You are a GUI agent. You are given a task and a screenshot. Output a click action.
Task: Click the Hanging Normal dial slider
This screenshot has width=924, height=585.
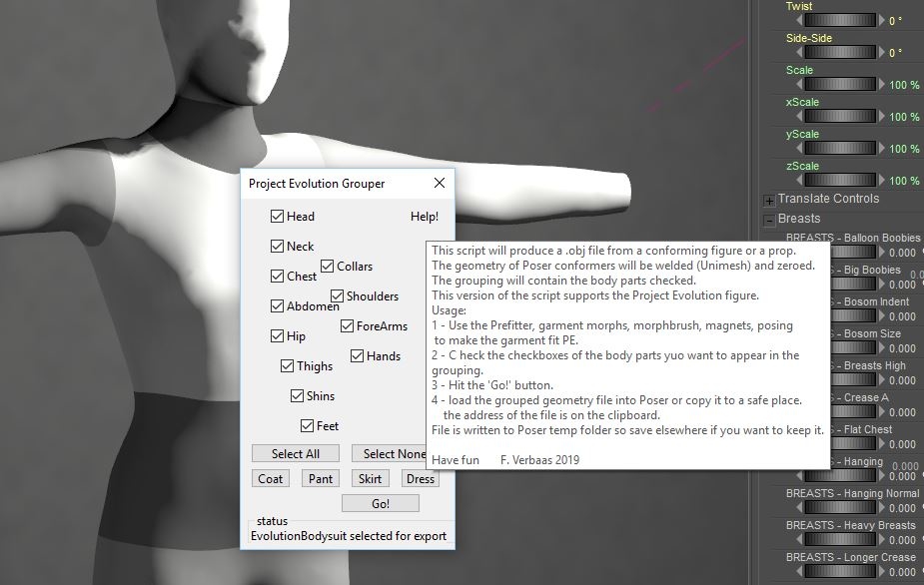[x=840, y=507]
